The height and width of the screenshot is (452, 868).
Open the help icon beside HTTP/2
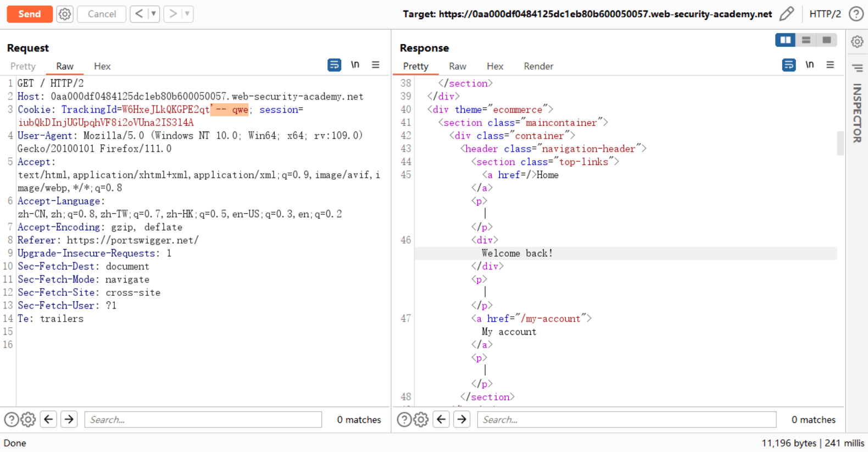pos(856,14)
